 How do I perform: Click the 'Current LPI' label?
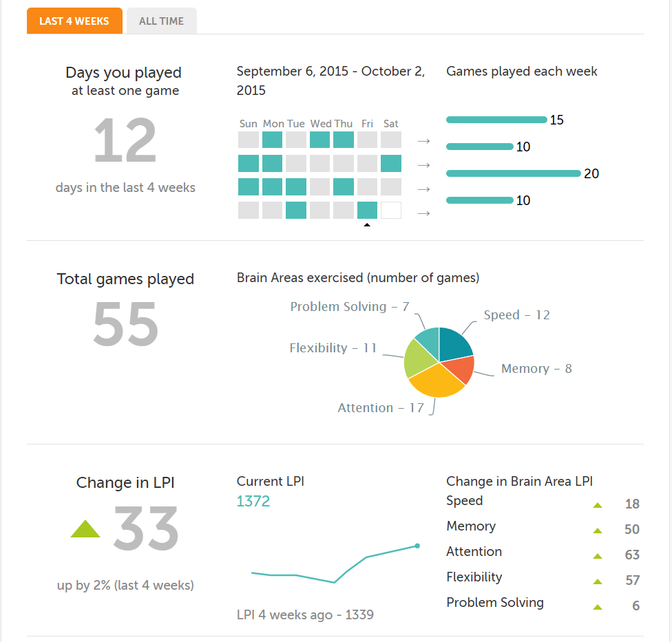271,482
